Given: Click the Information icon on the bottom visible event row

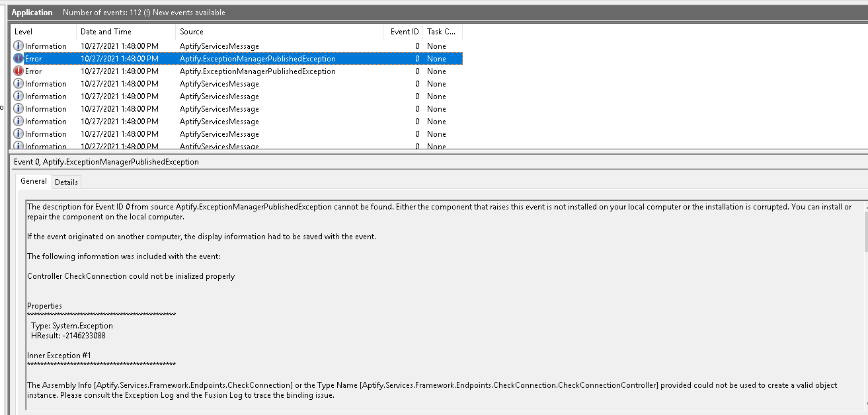Looking at the screenshot, I should tap(18, 145).
